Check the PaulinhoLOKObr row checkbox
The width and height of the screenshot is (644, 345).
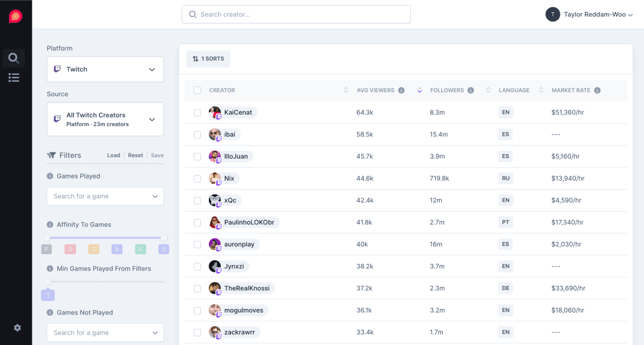pyautogui.click(x=197, y=222)
